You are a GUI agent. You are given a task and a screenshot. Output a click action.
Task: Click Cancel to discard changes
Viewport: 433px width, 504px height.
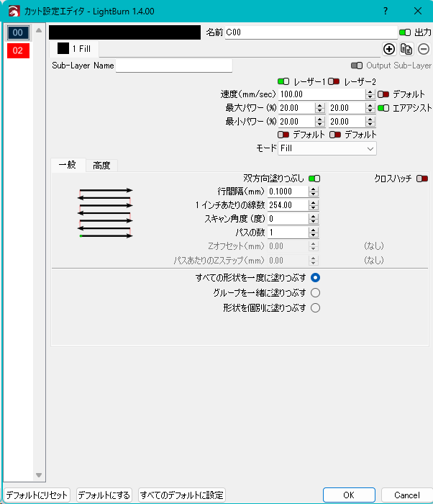click(406, 495)
